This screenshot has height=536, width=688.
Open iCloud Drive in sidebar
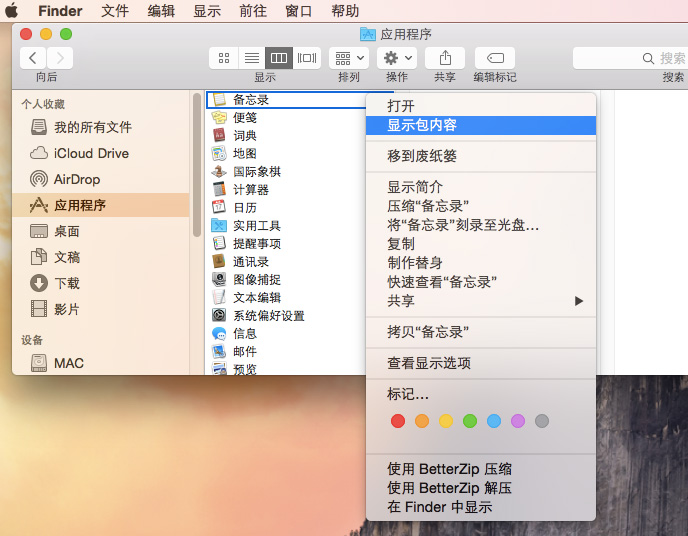click(100, 153)
